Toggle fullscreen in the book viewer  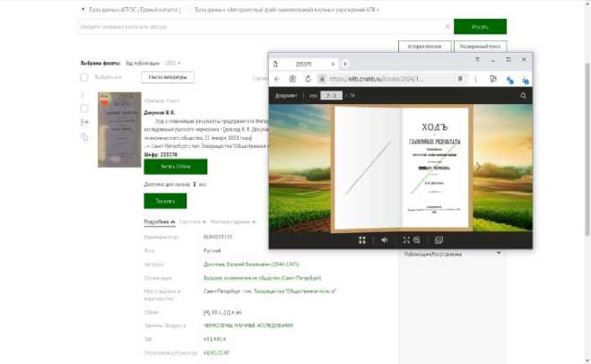click(x=406, y=239)
